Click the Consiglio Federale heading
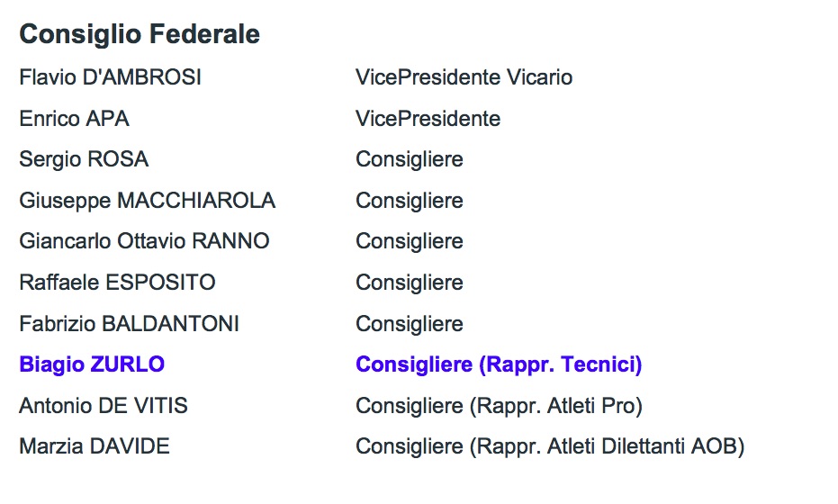The width and height of the screenshot is (838, 504). (x=140, y=34)
